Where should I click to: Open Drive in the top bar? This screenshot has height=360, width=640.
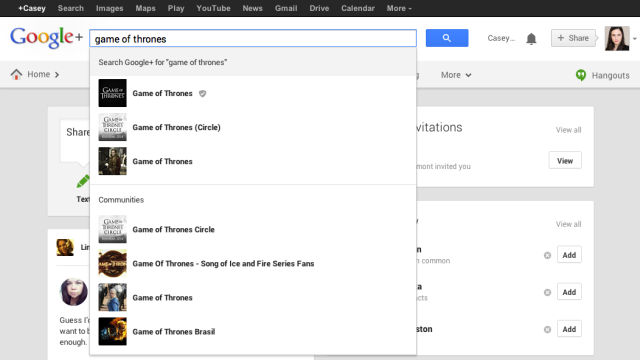319,8
